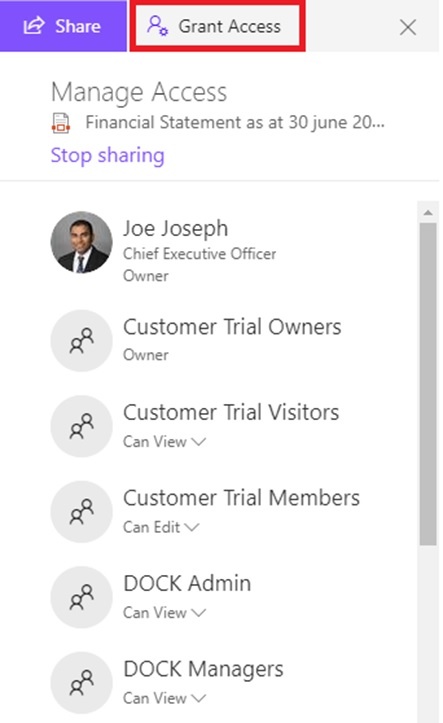
Task: Select the Joe Joseph name entry
Action: coord(175,228)
